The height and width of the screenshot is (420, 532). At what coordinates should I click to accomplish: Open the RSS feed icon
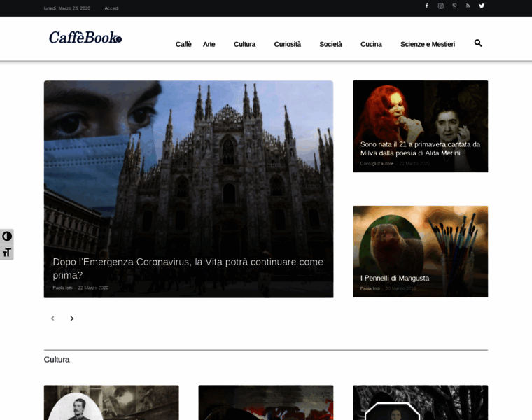pos(468,6)
